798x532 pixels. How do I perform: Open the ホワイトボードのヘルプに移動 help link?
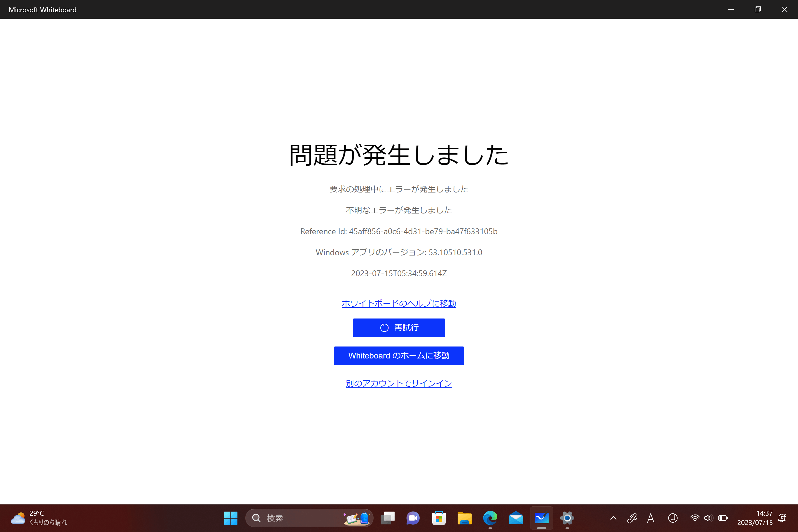[x=399, y=303]
